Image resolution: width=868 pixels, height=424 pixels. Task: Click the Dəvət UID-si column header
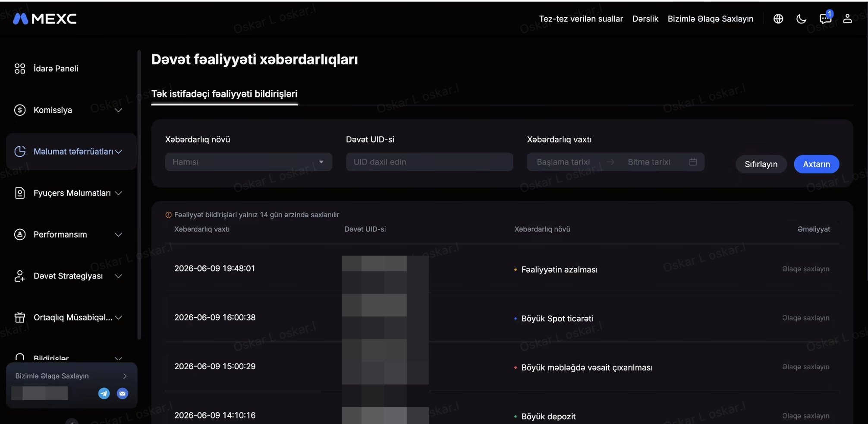[365, 229]
